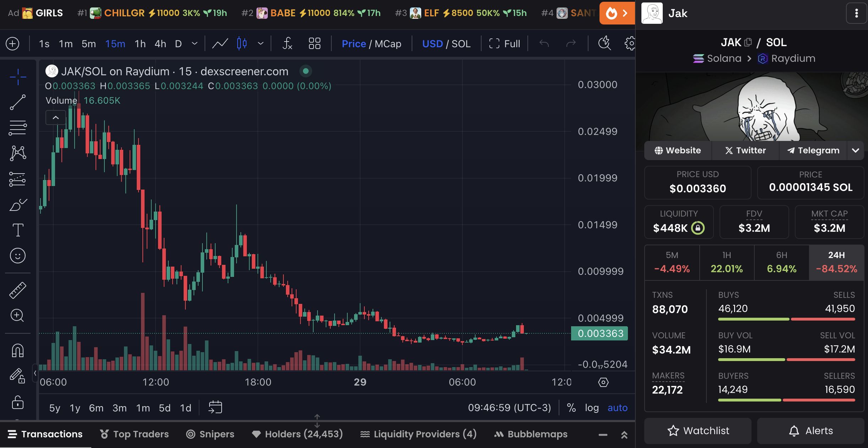The width and height of the screenshot is (868, 448).
Task: Toggle log scale on chart
Action: click(592, 408)
